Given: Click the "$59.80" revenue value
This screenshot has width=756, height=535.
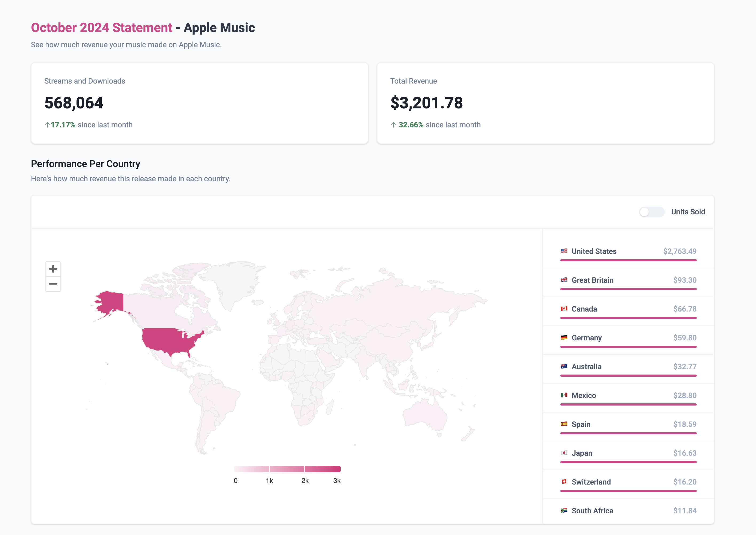Looking at the screenshot, I should (684, 338).
